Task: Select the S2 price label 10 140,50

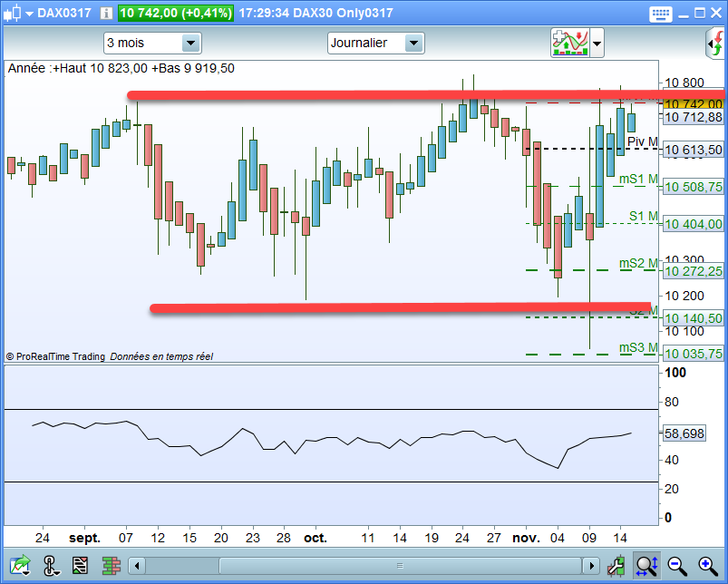Action: click(694, 318)
